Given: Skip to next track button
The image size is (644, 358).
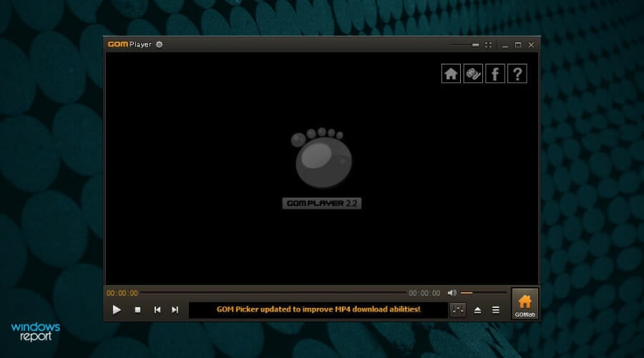Looking at the screenshot, I should (x=175, y=309).
